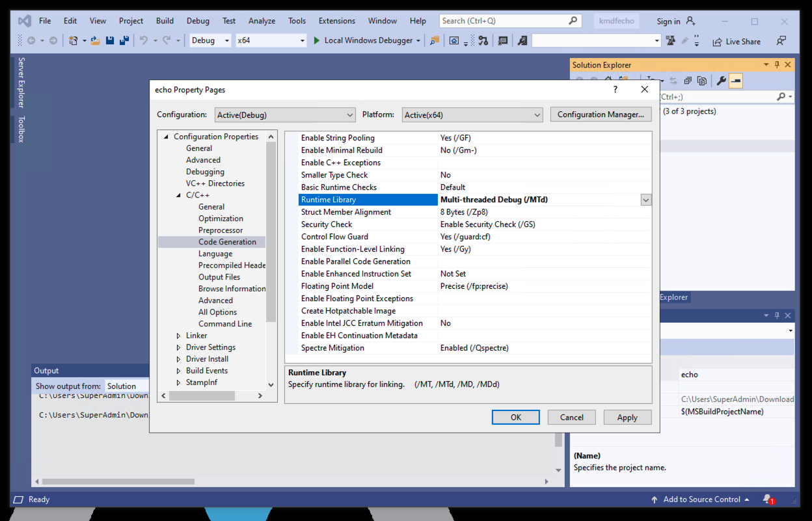Open the Live Share icon

tap(717, 41)
